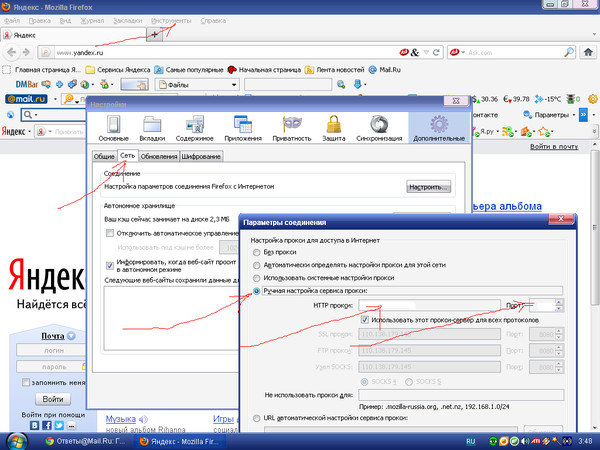Expand the Почта dropdown arrow

point(71,336)
